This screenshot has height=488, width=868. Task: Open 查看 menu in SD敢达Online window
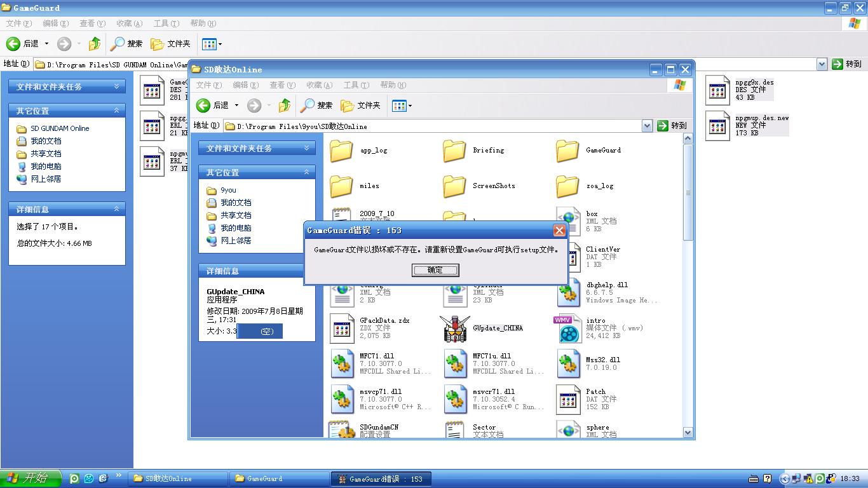tap(282, 85)
